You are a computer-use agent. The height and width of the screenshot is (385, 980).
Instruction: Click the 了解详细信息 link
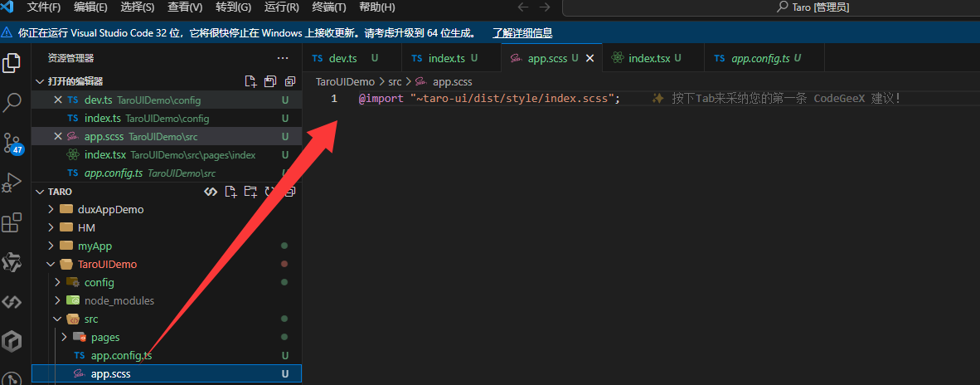coord(522,33)
